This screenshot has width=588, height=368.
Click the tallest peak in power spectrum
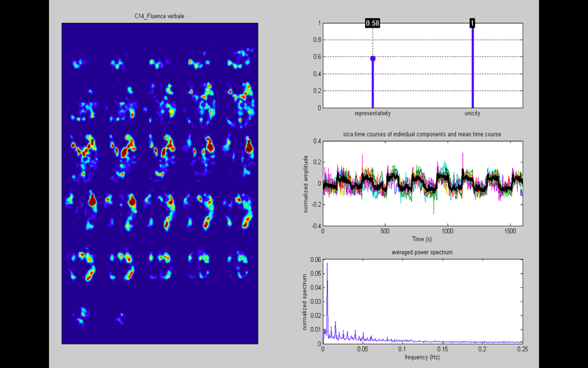point(327,264)
